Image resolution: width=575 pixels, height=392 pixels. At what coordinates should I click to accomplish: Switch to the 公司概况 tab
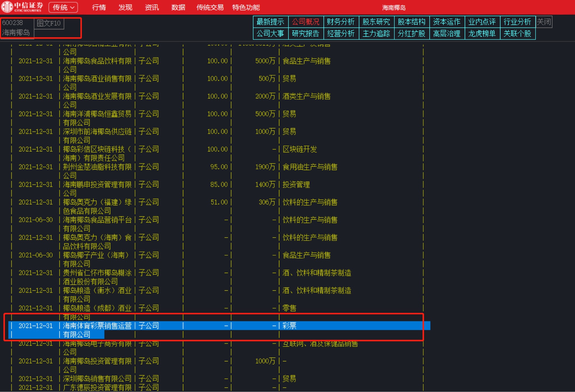point(306,22)
